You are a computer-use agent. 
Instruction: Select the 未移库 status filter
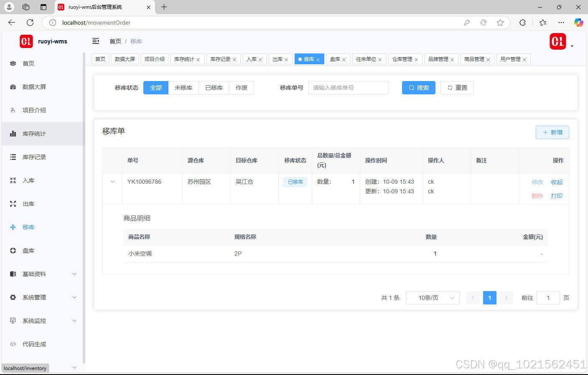pos(183,88)
